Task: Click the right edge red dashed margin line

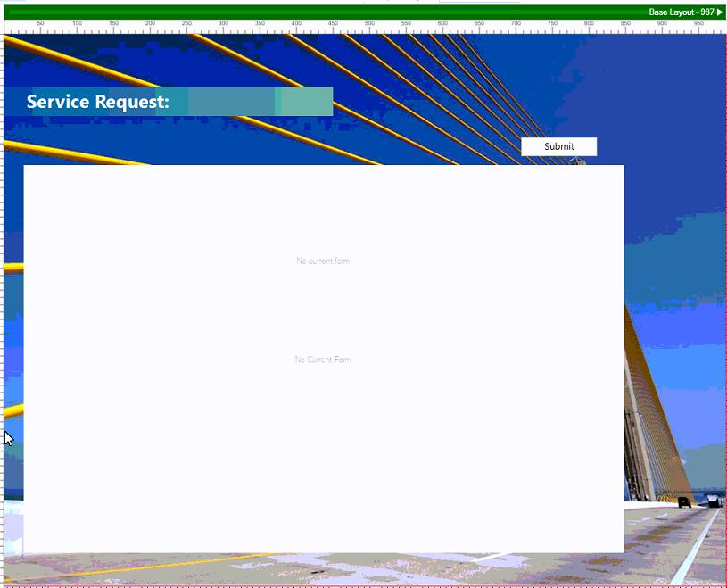Action: coord(724,268)
